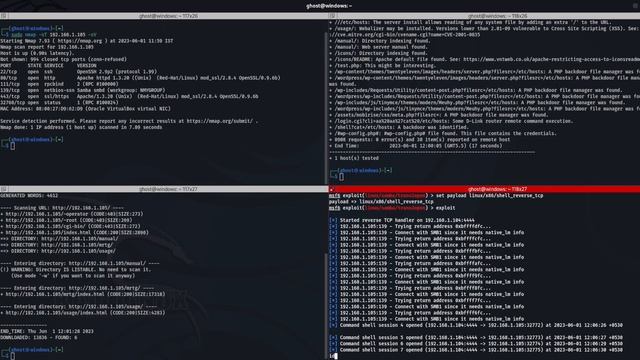Click 'GENERATED WORDS: 4612' line
The image size is (640, 360).
[29, 196]
